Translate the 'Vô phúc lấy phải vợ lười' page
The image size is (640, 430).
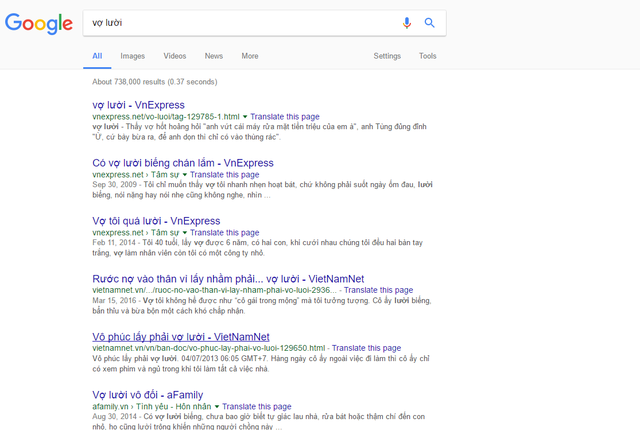(367, 348)
